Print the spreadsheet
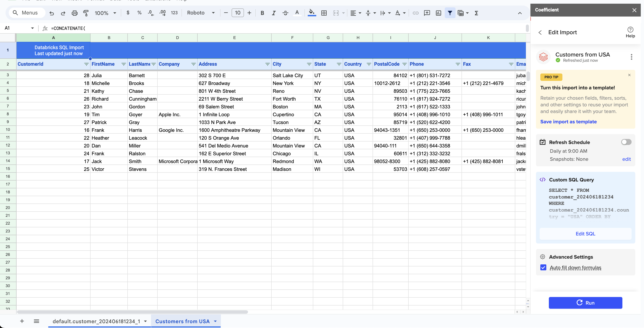The height and width of the screenshot is (328, 644). tap(74, 13)
